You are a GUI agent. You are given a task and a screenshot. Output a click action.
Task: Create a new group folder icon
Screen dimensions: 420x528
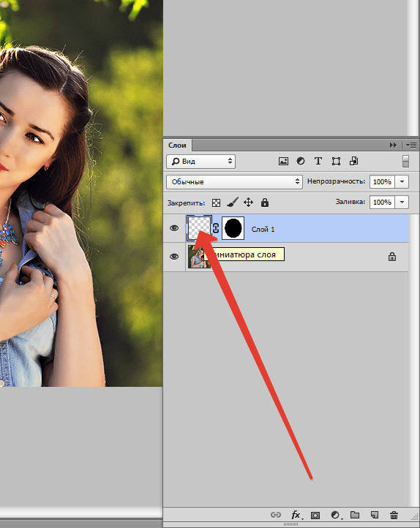pyautogui.click(x=355, y=515)
